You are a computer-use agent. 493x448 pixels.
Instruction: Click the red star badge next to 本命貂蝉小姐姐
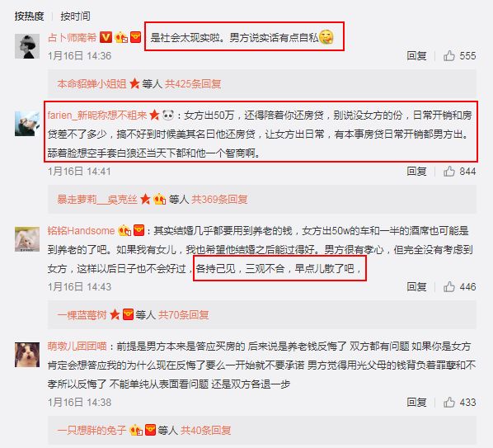(x=134, y=83)
